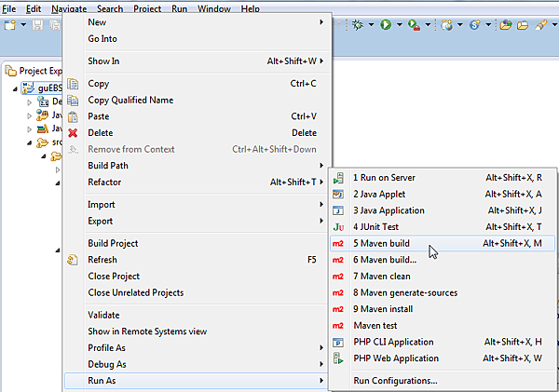Screen dimensions: 559x392
Task: Click the Java Application icon
Action: coord(338,210)
